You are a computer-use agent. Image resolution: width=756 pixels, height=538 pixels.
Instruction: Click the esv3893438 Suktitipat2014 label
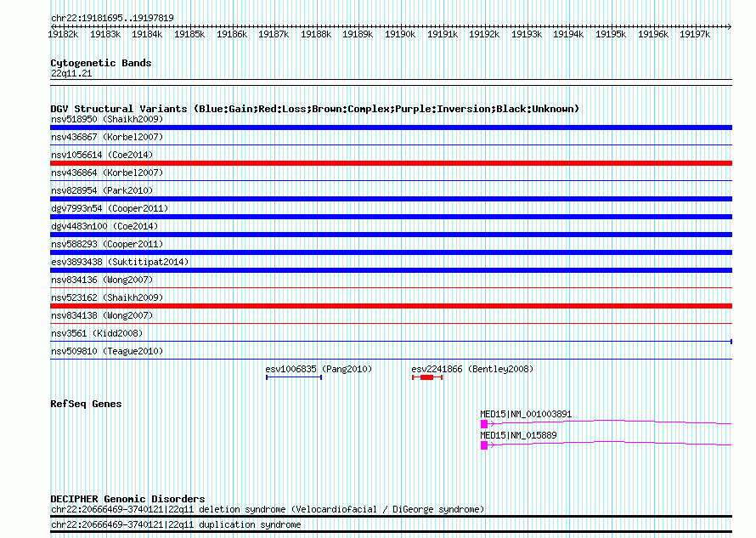pyautogui.click(x=120, y=262)
